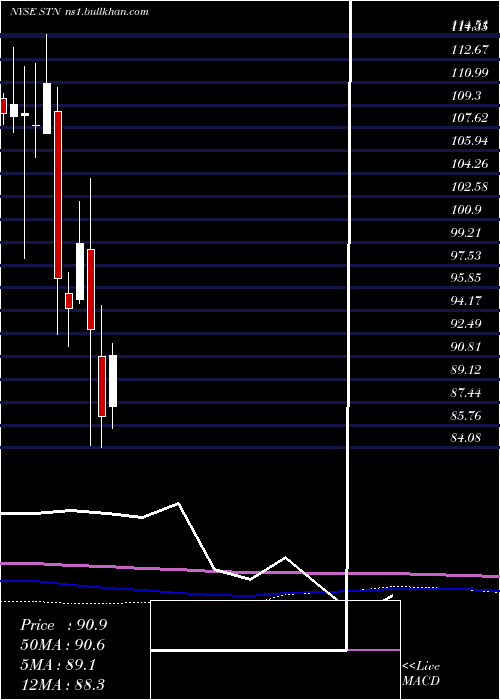Select the 110.99 price axis label
This screenshot has height=700, width=500.
pos(470,73)
